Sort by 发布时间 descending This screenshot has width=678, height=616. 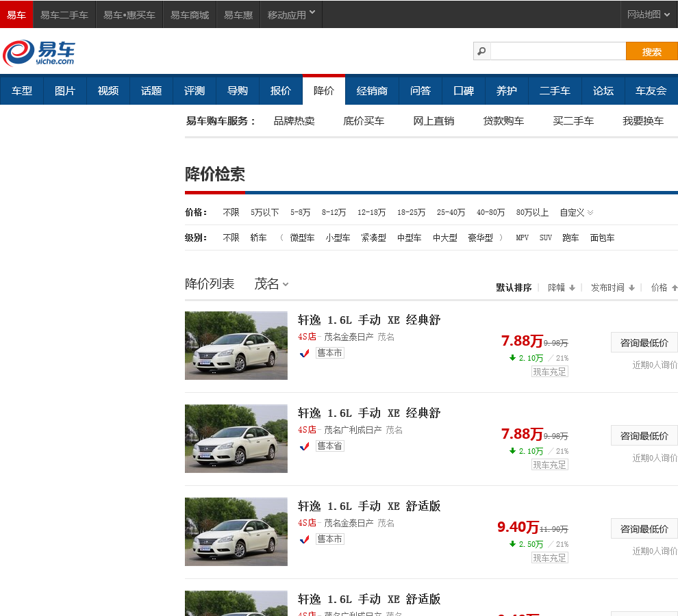pos(631,288)
